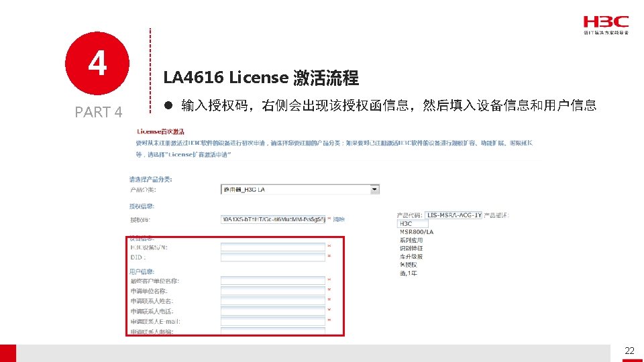Screen dimensions: 644x362
Task: Click the '系列应用' product description line
Action: (411, 240)
